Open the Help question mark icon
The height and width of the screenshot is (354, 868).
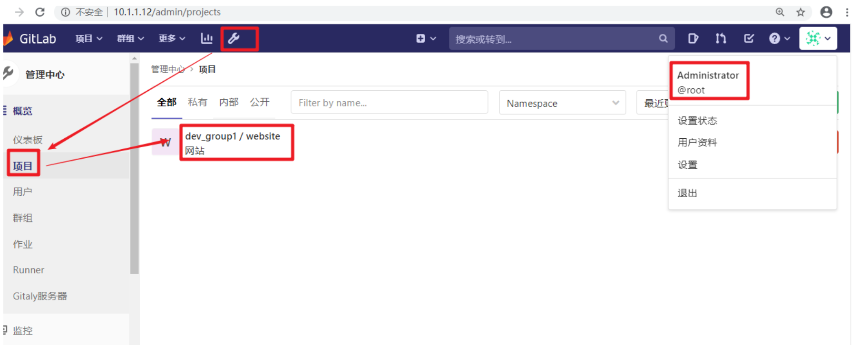(x=775, y=38)
